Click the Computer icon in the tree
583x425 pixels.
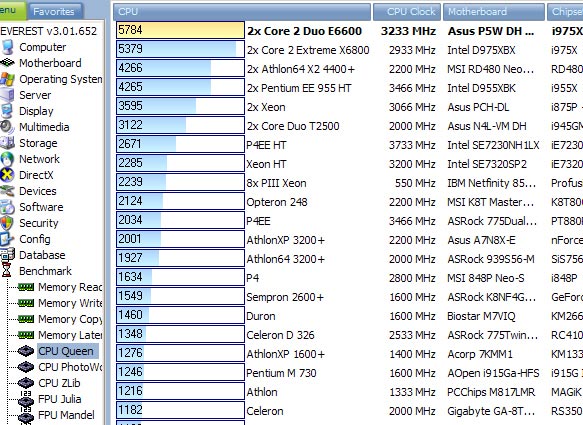7,47
